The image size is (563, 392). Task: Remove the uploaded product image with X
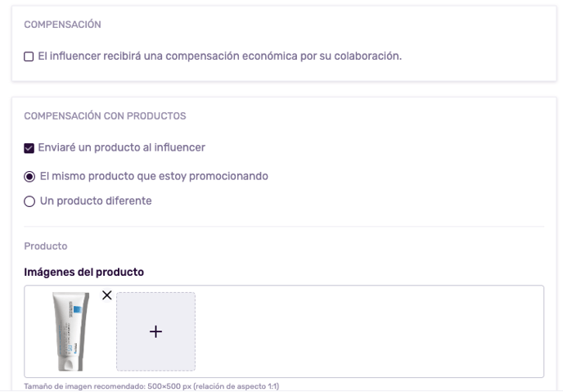pyautogui.click(x=106, y=295)
